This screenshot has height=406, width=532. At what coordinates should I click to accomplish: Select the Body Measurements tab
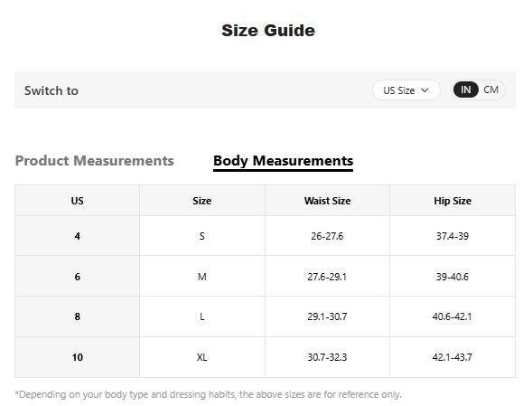(x=283, y=161)
